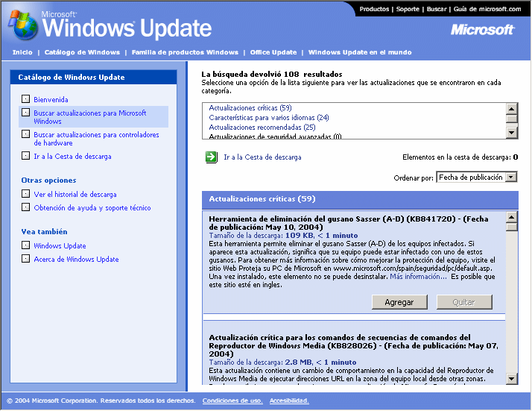532x411 pixels.
Task: Choose Características para varios idiomas (24)
Action: [x=268, y=118]
